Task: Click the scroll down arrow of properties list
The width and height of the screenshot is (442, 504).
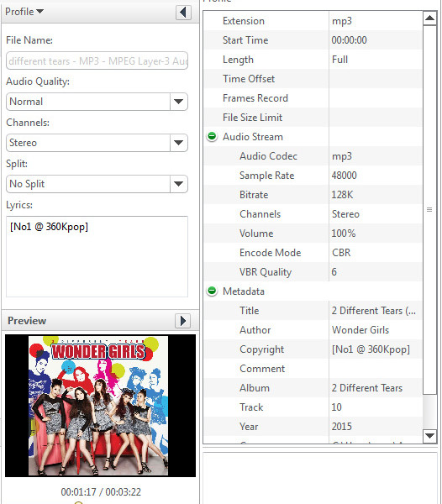Action: [429, 436]
